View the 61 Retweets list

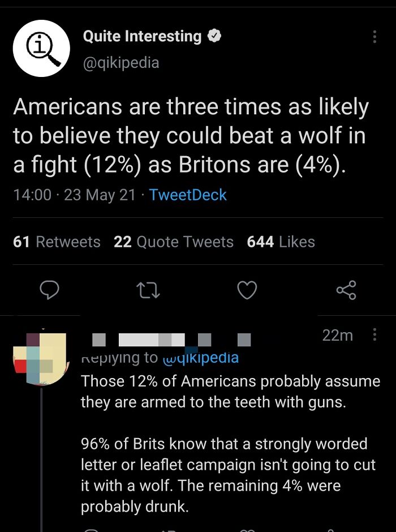(56, 242)
